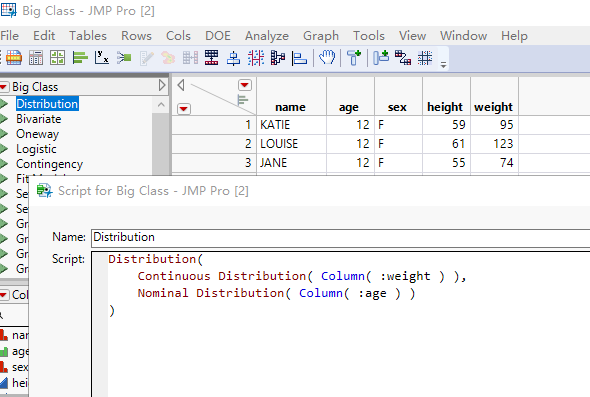
Task: Open the Analyze menu
Action: tap(267, 36)
